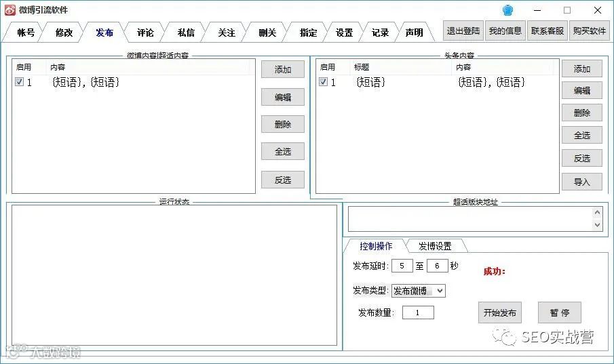Click the 购买软件 button
Image resolution: width=614 pixels, height=364 pixels.
590,31
